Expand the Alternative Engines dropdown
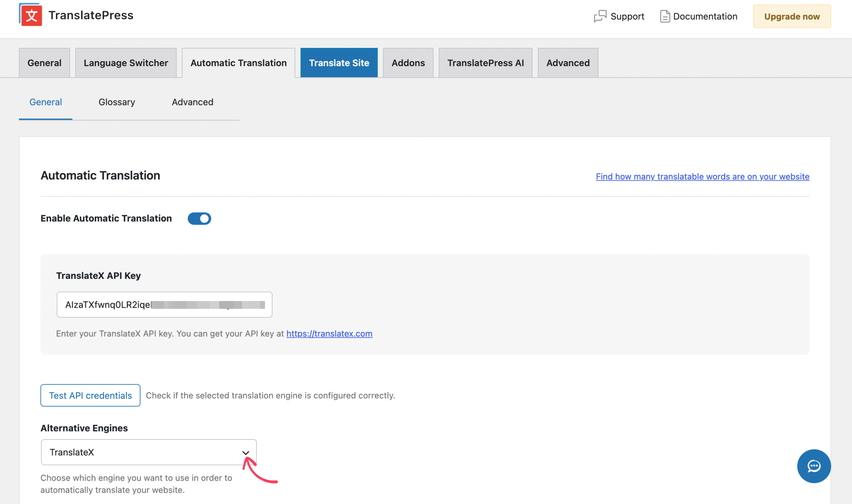This screenshot has width=852, height=504. tap(149, 452)
